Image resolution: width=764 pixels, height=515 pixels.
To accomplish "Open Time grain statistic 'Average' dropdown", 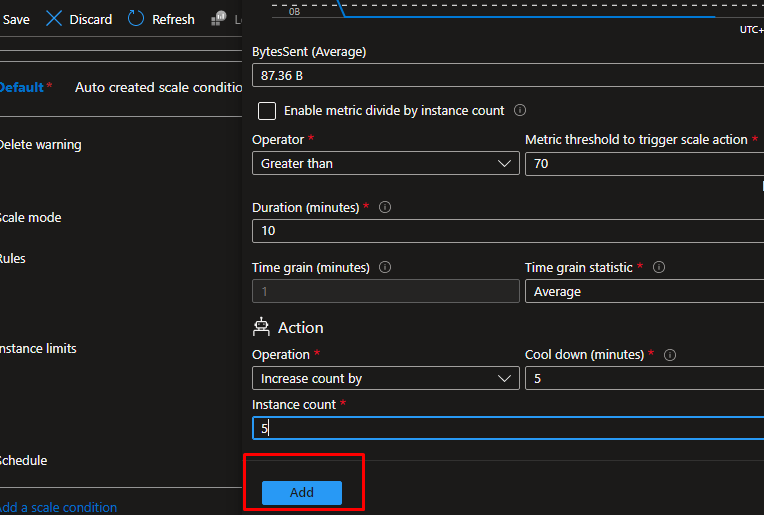I will pos(642,292).
